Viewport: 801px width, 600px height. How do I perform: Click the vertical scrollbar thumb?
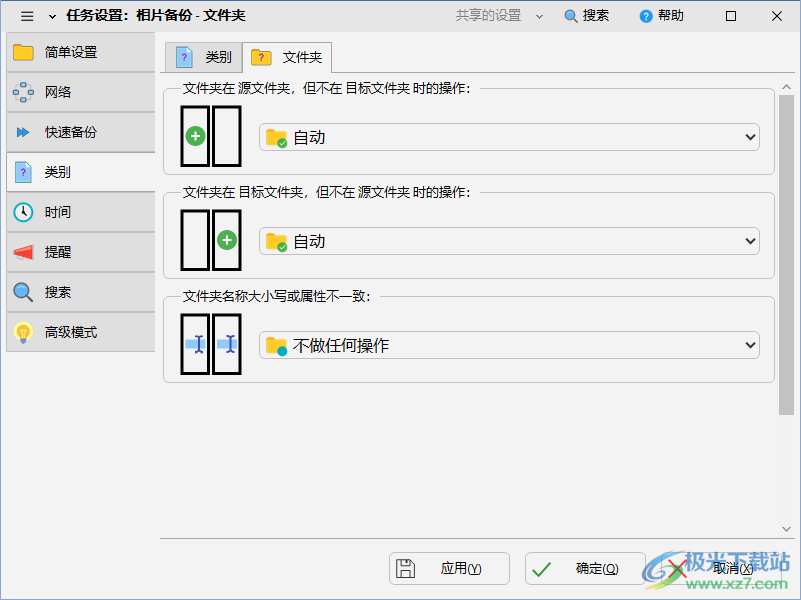(x=786, y=255)
